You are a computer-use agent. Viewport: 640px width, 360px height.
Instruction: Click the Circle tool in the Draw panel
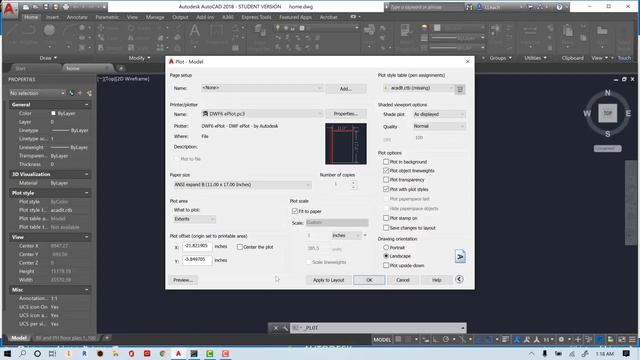(49, 31)
